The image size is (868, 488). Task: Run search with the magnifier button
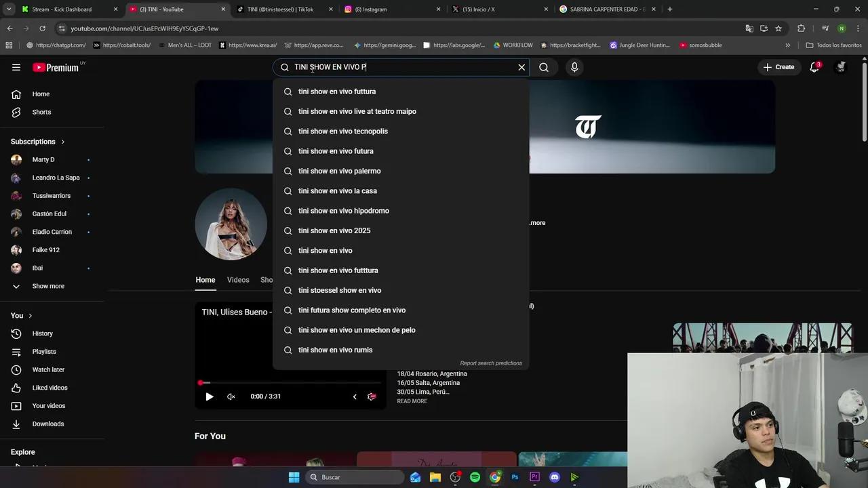pyautogui.click(x=544, y=67)
